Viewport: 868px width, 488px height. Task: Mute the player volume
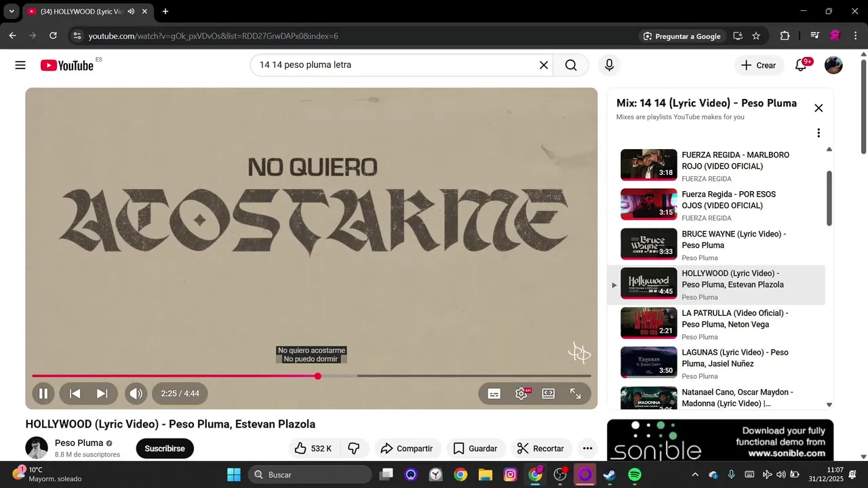click(136, 393)
